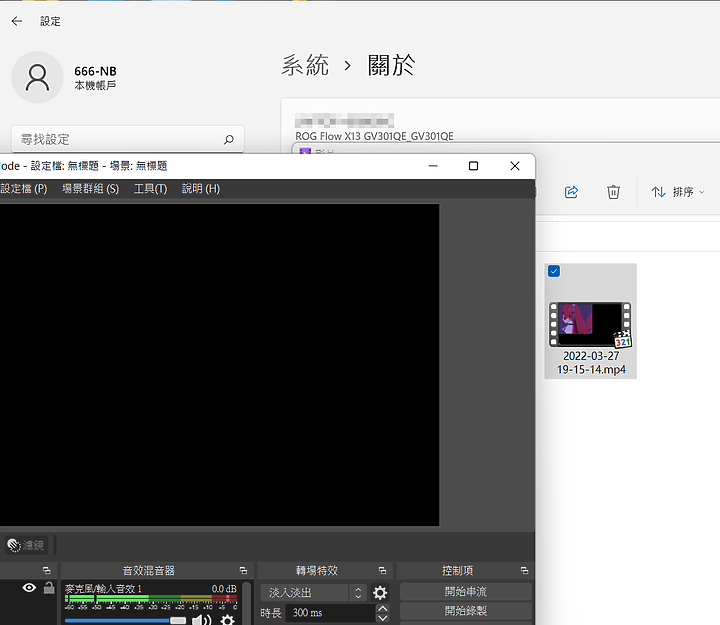This screenshot has height=625, width=720.
Task: Mute the 麥克風/輸入音效 1 speaker icon
Action: click(202, 621)
